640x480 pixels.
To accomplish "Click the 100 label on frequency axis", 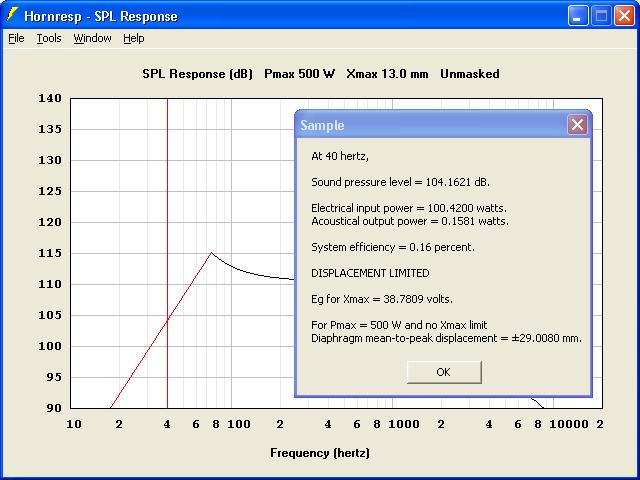I will (x=239, y=424).
